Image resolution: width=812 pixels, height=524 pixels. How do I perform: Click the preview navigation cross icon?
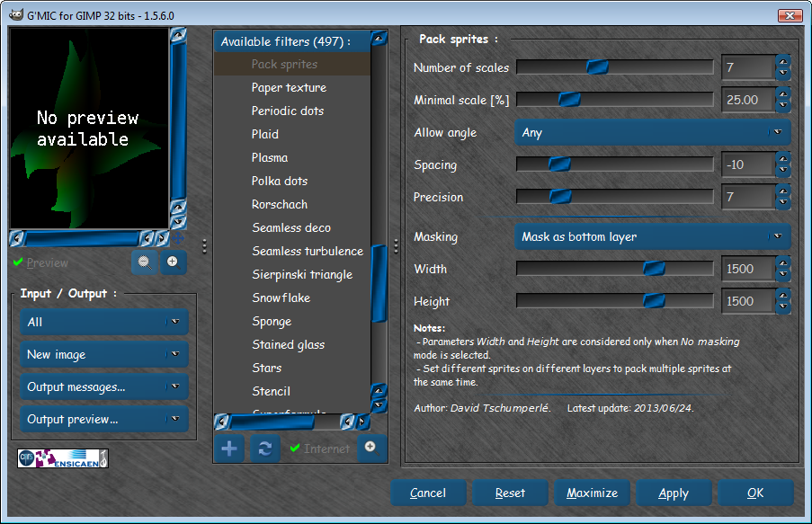click(178, 238)
